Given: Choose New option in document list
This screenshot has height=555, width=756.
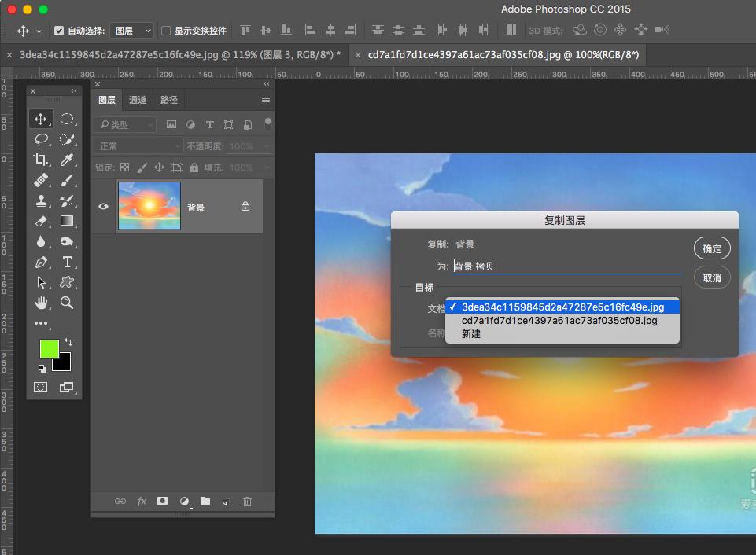Looking at the screenshot, I should pyautogui.click(x=471, y=334).
